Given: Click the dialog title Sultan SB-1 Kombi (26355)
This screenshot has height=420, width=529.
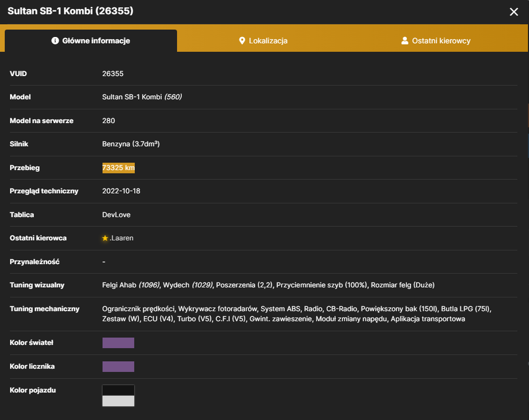Looking at the screenshot, I should coord(71,11).
